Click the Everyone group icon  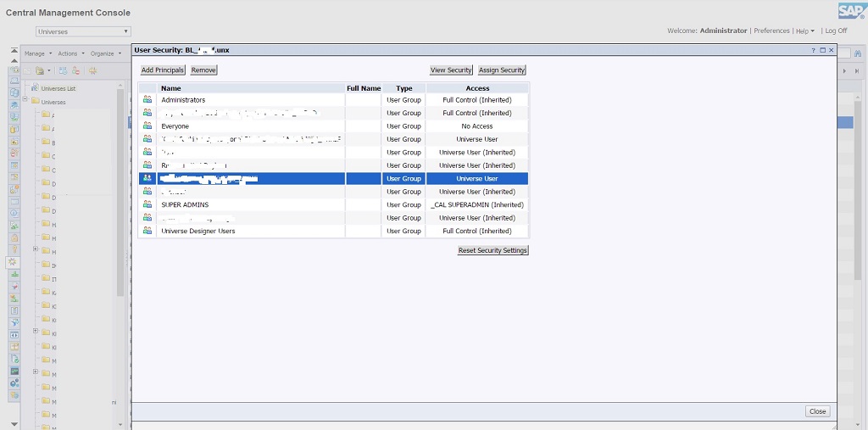coord(147,126)
